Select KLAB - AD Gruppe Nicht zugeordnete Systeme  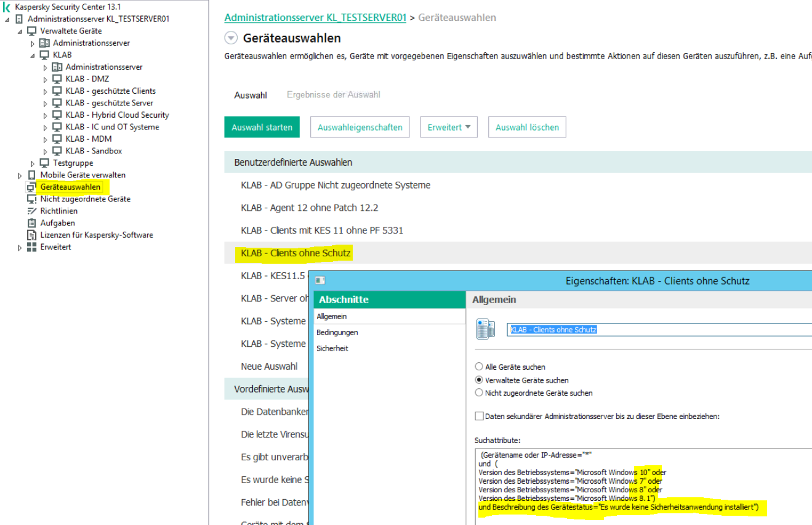pos(336,185)
